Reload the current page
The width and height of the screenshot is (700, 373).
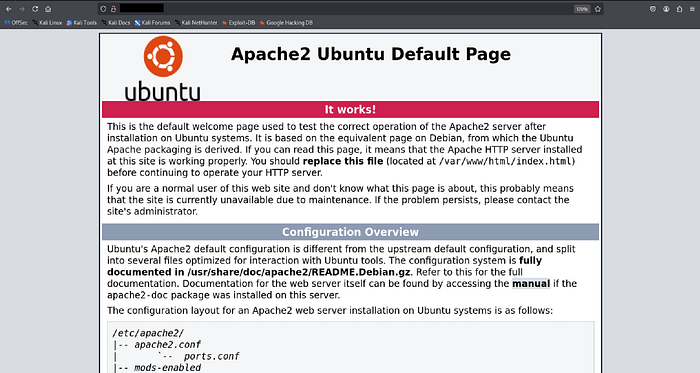(35, 9)
